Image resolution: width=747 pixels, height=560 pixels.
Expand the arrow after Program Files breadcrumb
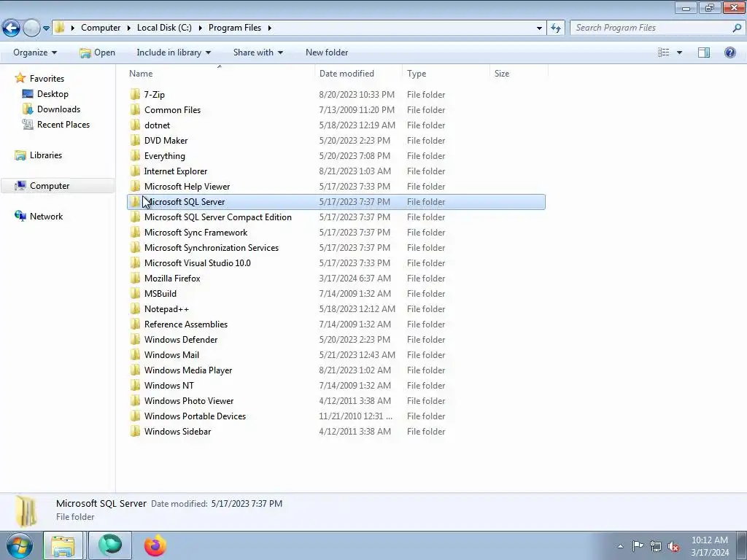[270, 28]
